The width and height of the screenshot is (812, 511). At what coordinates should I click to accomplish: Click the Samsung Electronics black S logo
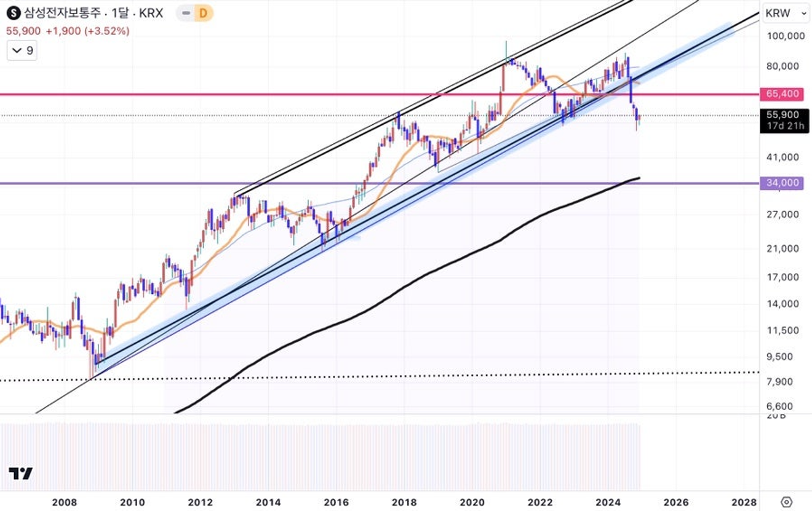pos(14,12)
